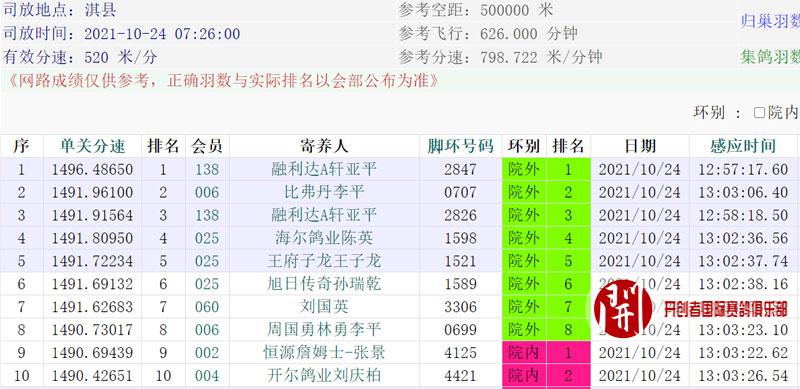Open member 138 in first row

pos(207,169)
